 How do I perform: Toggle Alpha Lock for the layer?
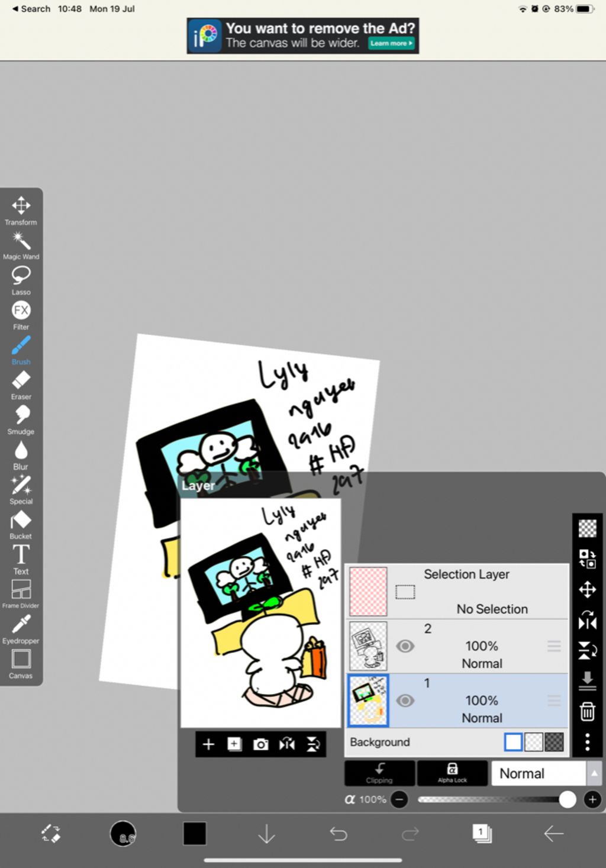(x=452, y=773)
